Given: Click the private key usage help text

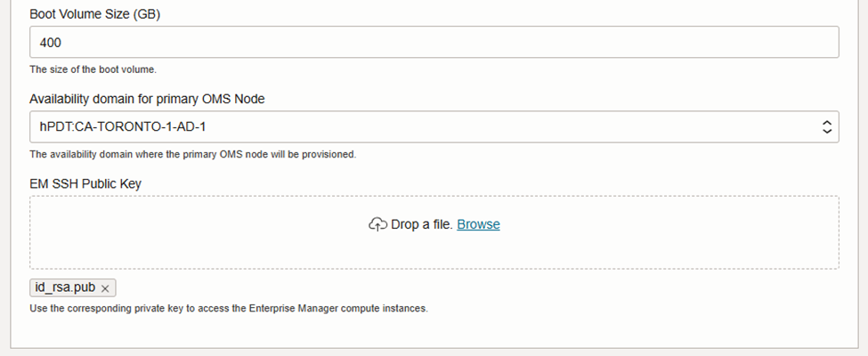Looking at the screenshot, I should [x=229, y=309].
